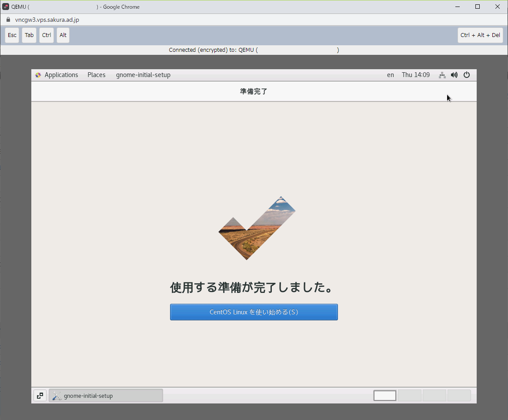Switch to the first workspace box
Viewport: 508px width, 420px height.
coord(385,396)
